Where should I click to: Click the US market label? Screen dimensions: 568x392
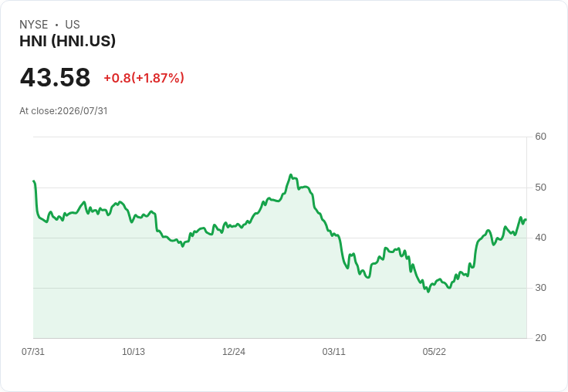click(x=73, y=25)
